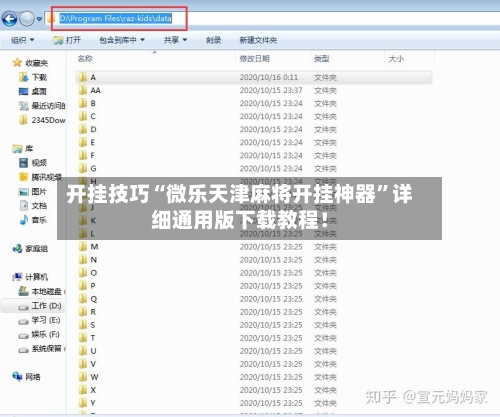Select folder icon of folder Q
Image resolution: width=500 pixels, height=417 pixels.
[83, 299]
